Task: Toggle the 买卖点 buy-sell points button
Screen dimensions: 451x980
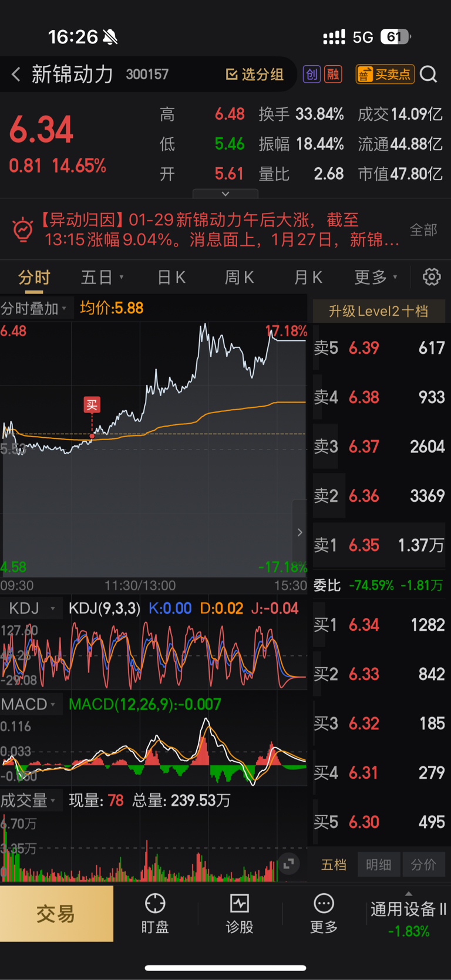Action: click(385, 74)
